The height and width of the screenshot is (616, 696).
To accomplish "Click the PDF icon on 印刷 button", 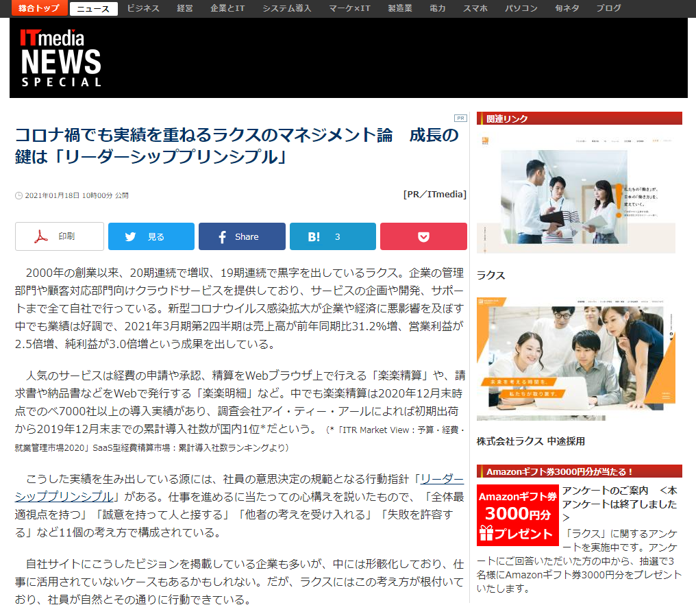I will [41, 236].
